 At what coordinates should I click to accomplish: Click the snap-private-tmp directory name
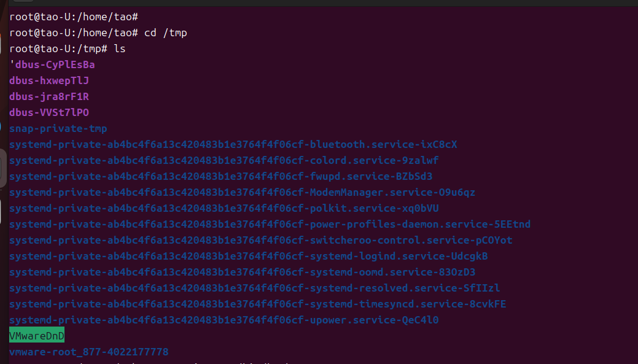(x=58, y=128)
